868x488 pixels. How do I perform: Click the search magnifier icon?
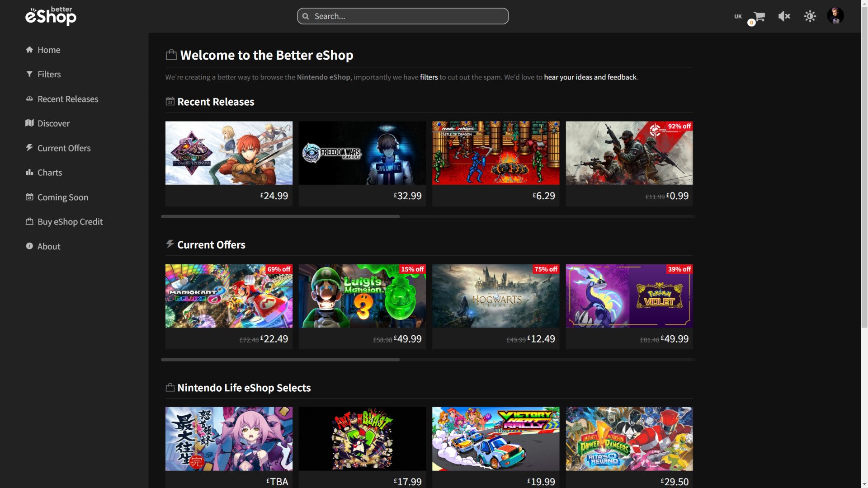(306, 17)
